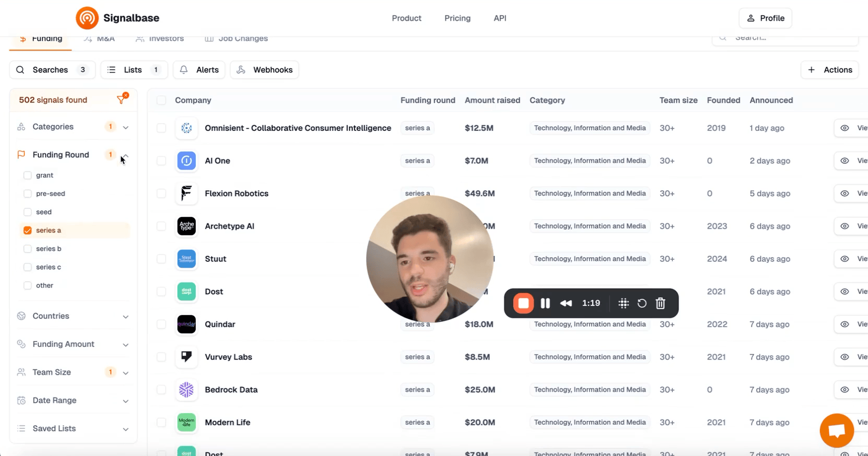Delete the recording with trash icon
Viewport: 868px width, 456px height.
[660, 303]
